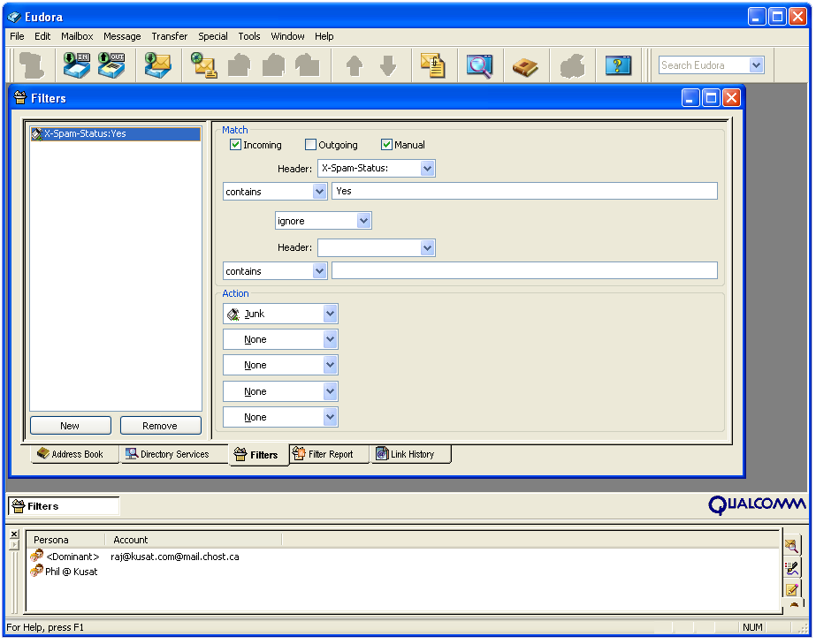Image resolution: width=816 pixels, height=644 pixels.
Task: Open the Address Book via the toolbar book icon
Action: click(525, 66)
